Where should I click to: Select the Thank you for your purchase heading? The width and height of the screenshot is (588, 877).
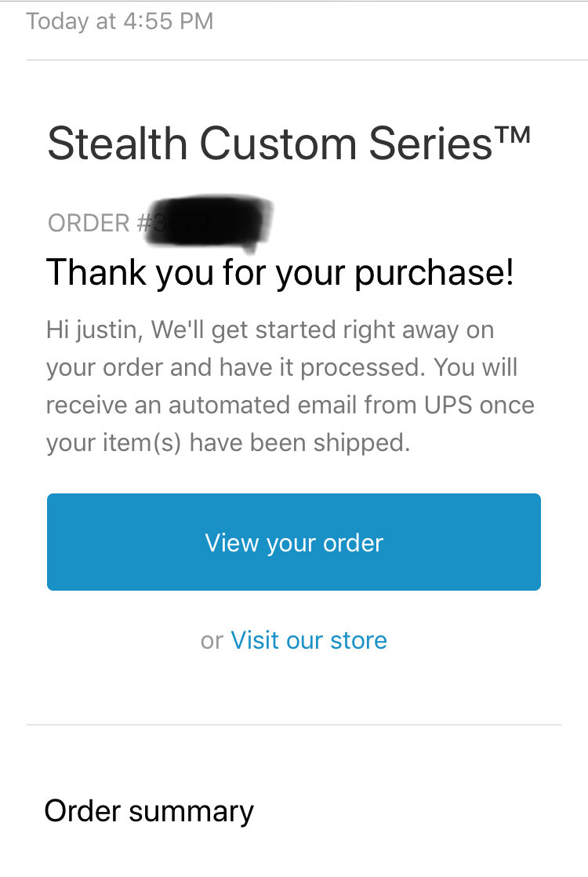click(279, 272)
